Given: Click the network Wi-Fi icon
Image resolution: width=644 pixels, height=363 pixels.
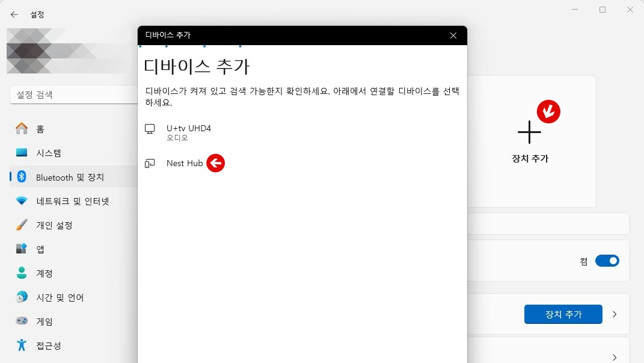Looking at the screenshot, I should click(x=22, y=200).
